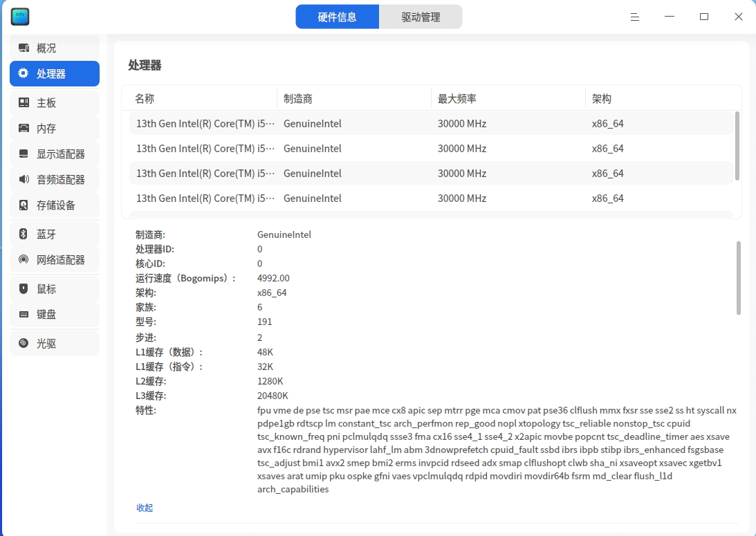Open the 存储设备 storage disk icon
Viewport: 756px width, 536px height.
tap(24, 205)
